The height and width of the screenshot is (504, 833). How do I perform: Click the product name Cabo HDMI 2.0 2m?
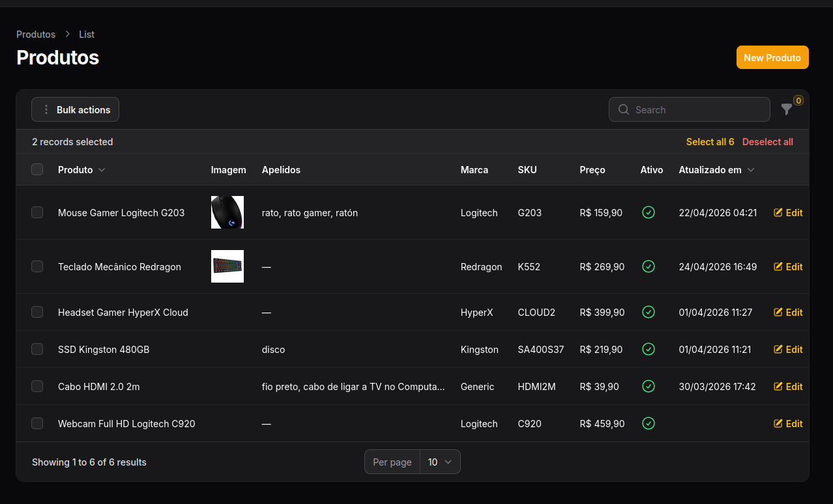99,387
